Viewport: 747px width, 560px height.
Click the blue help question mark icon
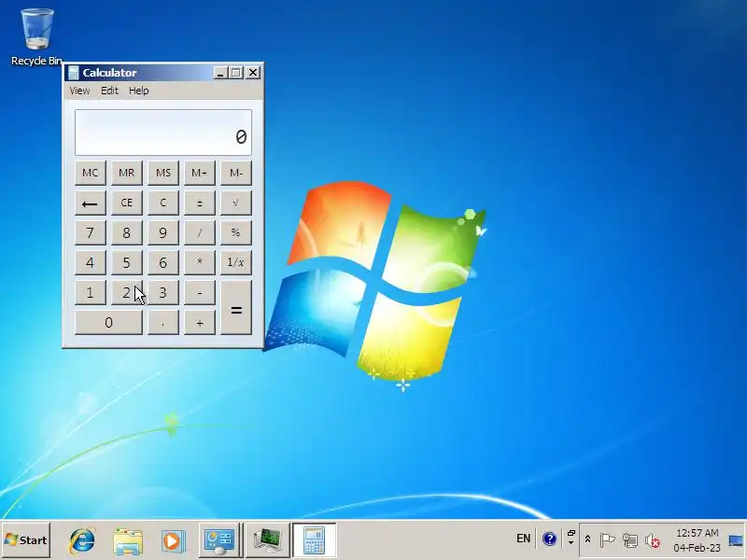point(549,539)
